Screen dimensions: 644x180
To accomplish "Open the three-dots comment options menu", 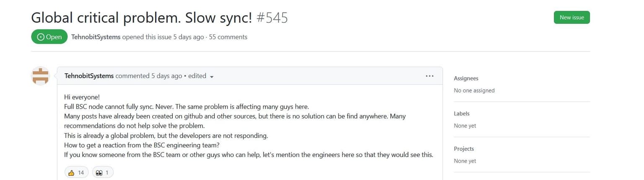I will click(x=429, y=76).
